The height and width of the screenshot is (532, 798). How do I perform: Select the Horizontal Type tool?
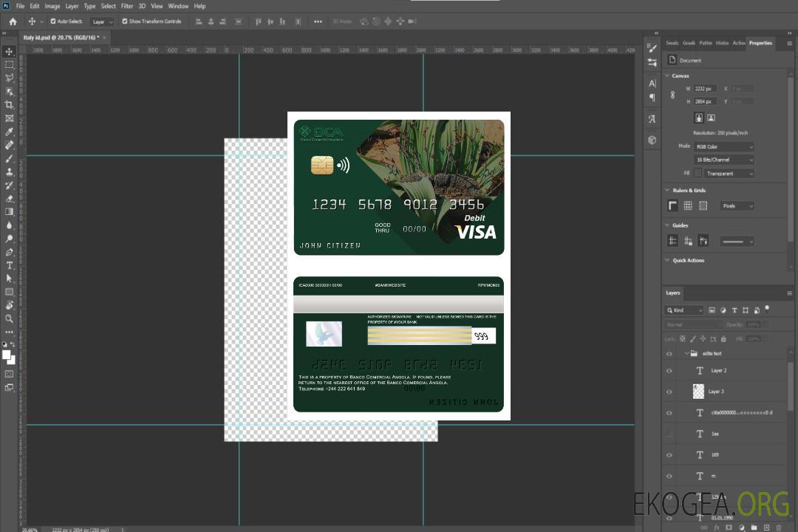pos(9,265)
